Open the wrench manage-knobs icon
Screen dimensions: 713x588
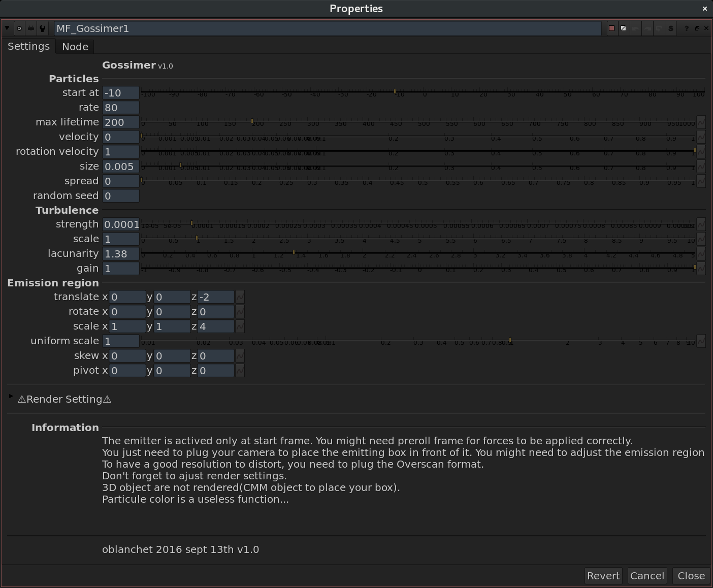click(x=42, y=28)
